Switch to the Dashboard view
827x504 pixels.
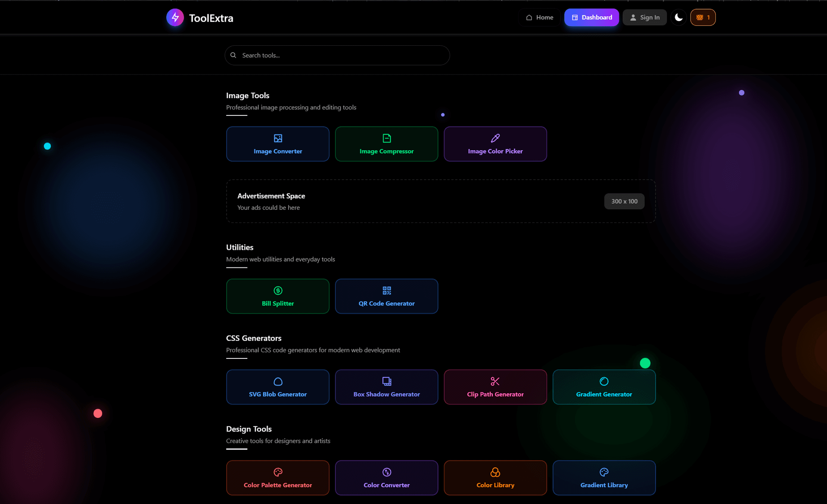(x=591, y=17)
